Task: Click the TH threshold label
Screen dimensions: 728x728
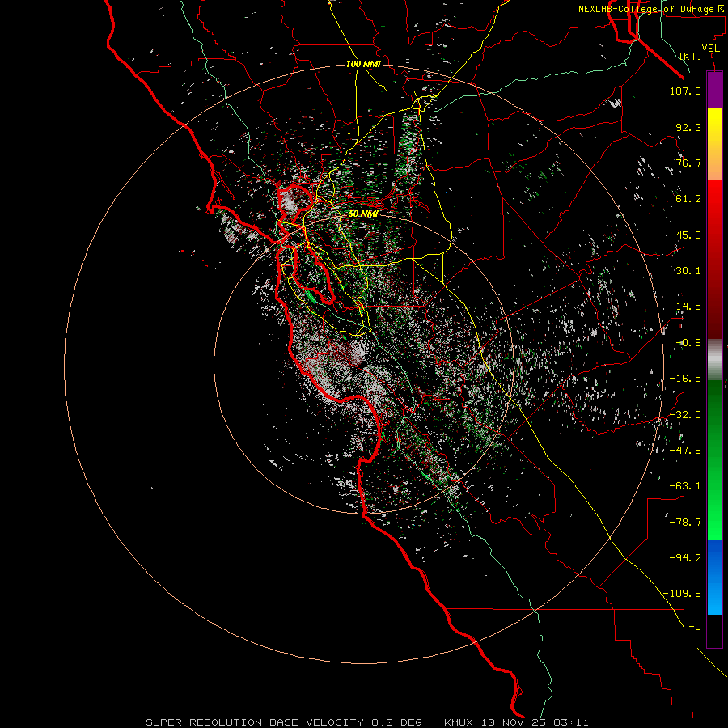Action: click(695, 630)
